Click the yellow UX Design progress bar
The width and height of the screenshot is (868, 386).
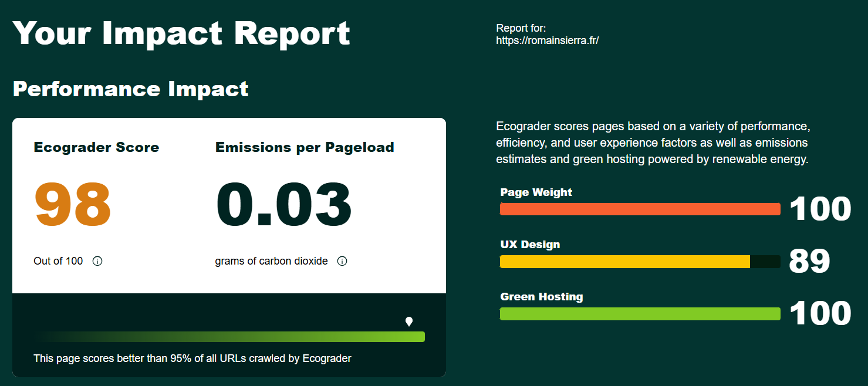pyautogui.click(x=624, y=262)
